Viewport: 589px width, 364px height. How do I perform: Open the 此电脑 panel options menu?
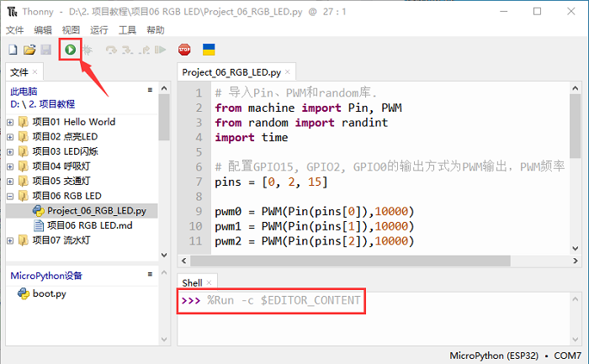(x=150, y=89)
